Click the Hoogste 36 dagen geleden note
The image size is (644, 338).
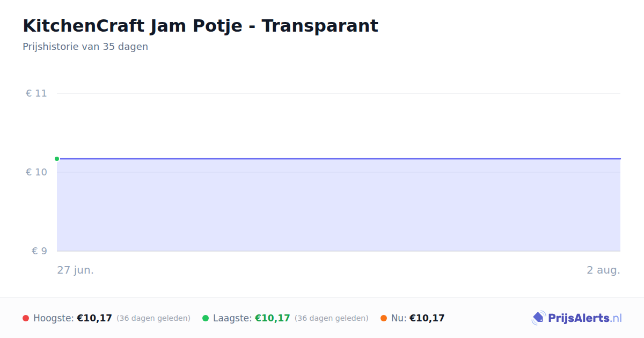coord(153,318)
